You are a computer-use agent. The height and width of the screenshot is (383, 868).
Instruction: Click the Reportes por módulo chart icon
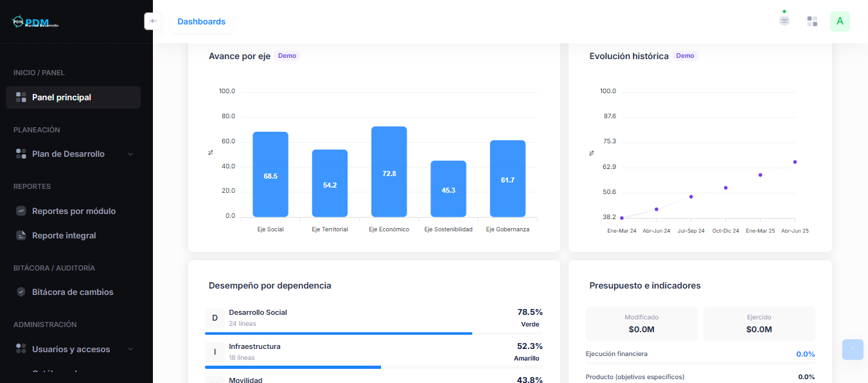coord(21,211)
